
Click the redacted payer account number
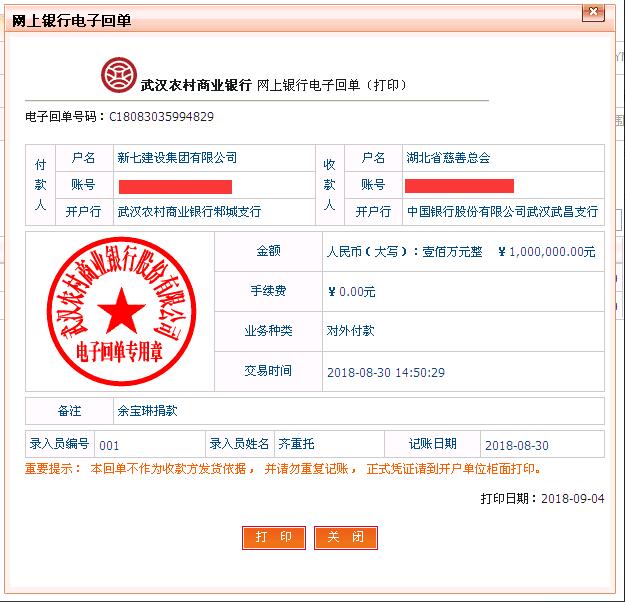[175, 187]
